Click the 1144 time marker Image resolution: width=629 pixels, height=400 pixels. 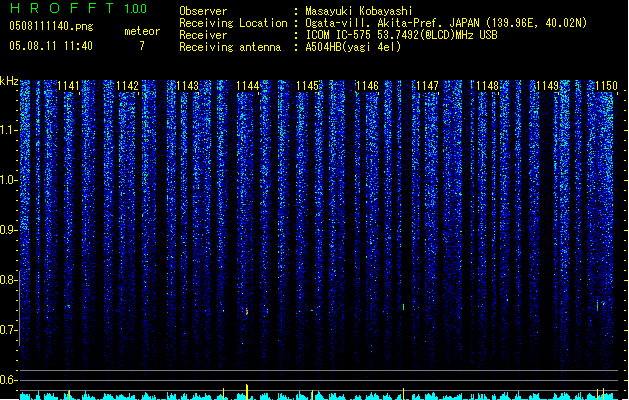(x=248, y=86)
